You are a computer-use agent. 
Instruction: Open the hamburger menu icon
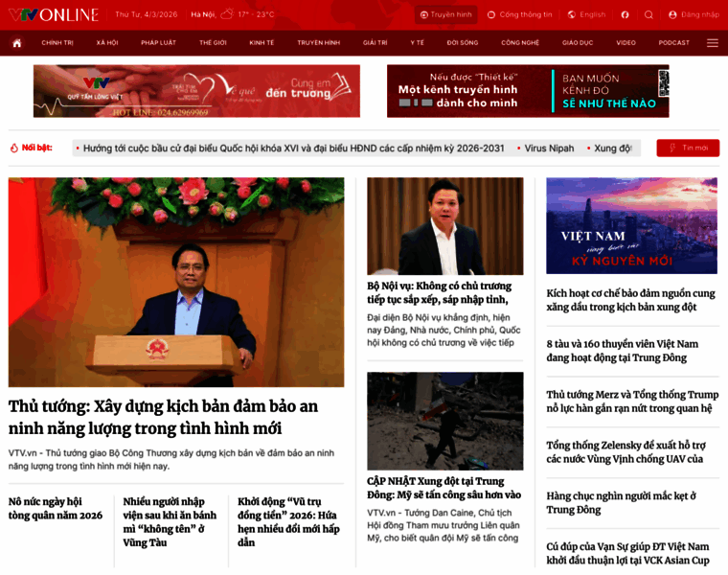[x=713, y=43]
